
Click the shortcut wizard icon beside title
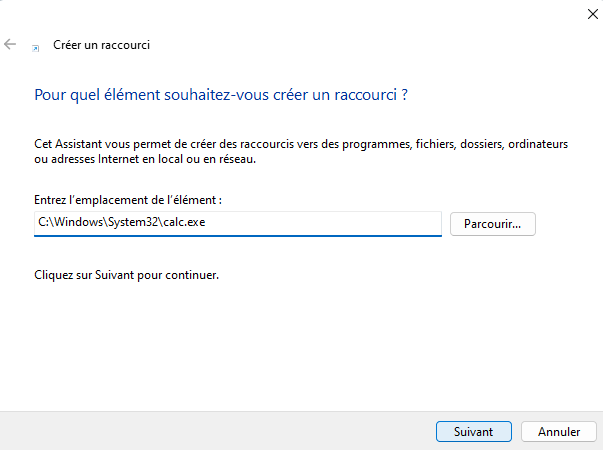click(x=35, y=48)
